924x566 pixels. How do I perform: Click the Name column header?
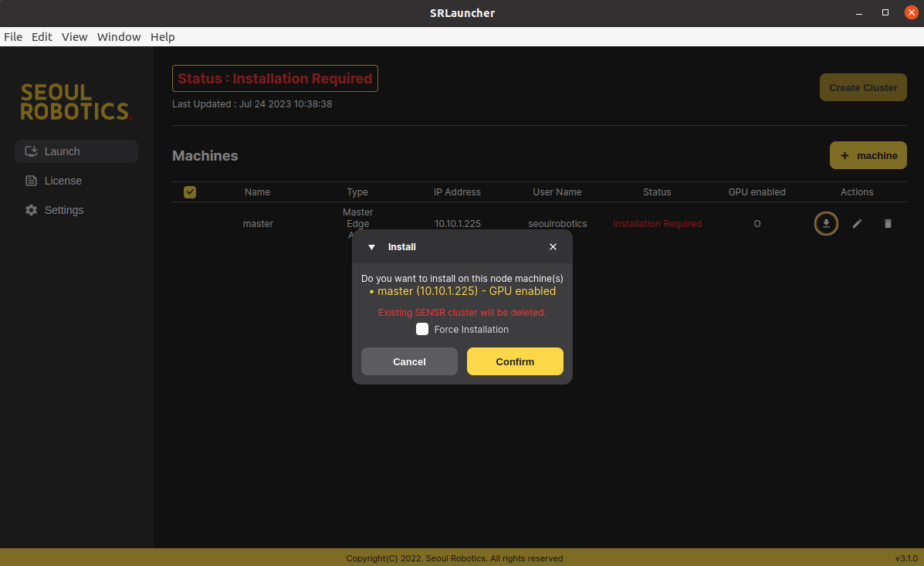258,192
